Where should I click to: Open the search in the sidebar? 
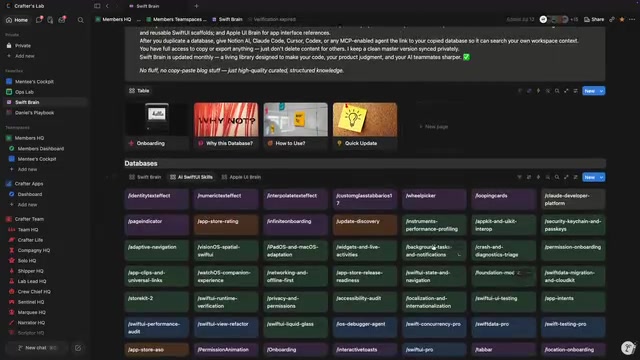(x=81, y=20)
